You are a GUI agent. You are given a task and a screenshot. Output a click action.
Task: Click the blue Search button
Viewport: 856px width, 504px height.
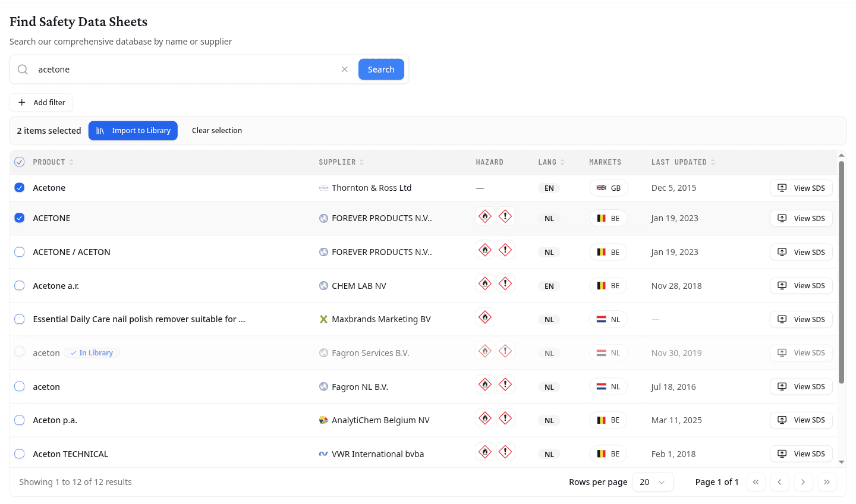pos(381,70)
